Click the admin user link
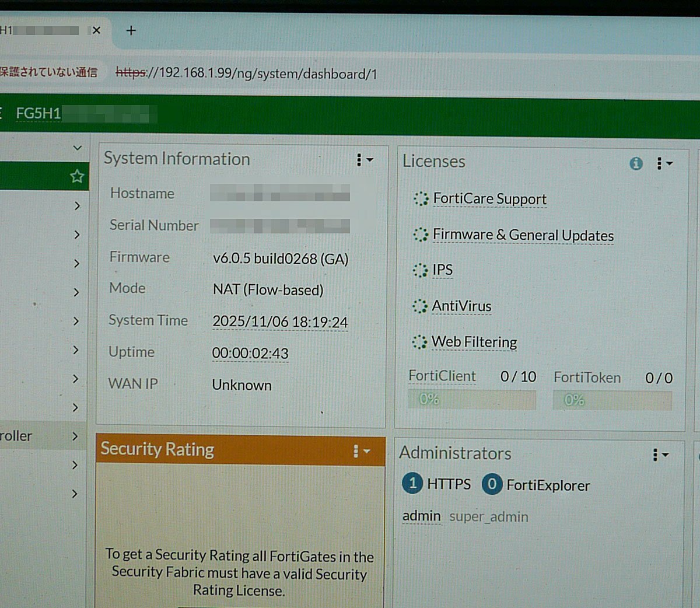 pyautogui.click(x=421, y=516)
